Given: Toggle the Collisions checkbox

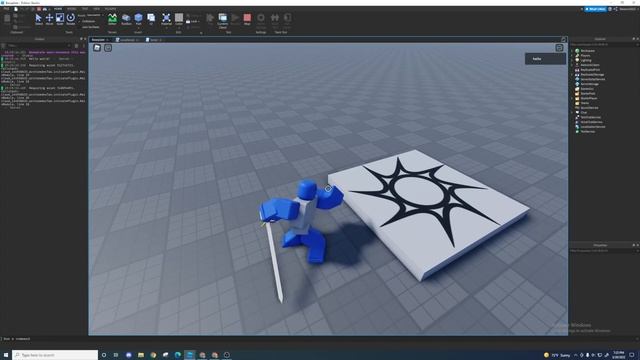Looking at the screenshot, I should 80,21.
